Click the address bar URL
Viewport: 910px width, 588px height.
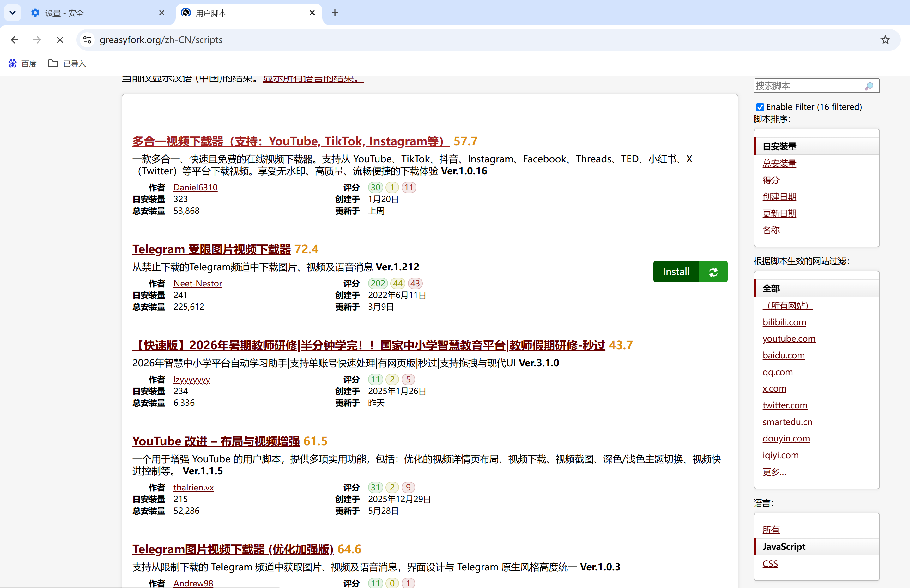(161, 40)
